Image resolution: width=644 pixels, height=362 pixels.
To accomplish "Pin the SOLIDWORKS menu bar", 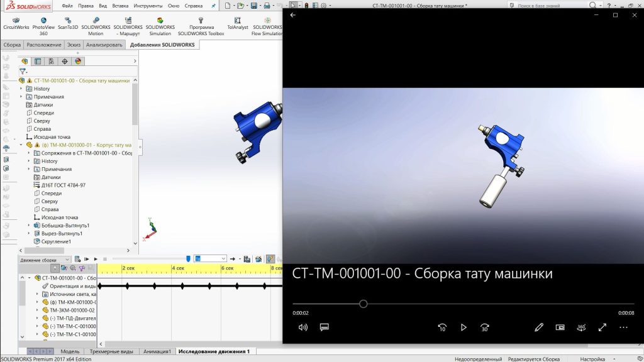I will point(213,6).
